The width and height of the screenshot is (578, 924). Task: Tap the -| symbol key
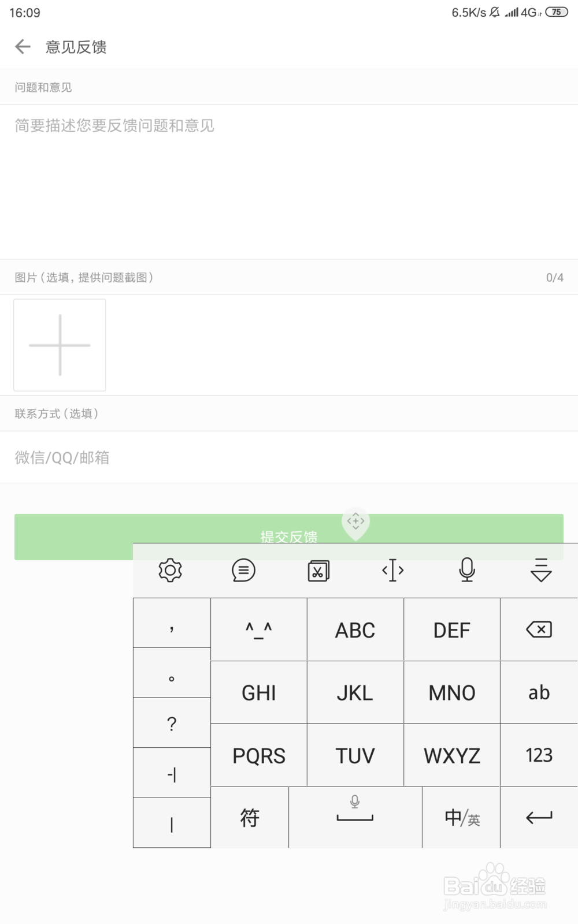point(172,773)
